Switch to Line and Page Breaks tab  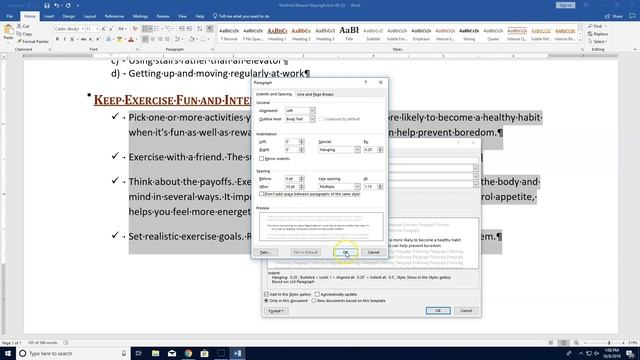315,94
